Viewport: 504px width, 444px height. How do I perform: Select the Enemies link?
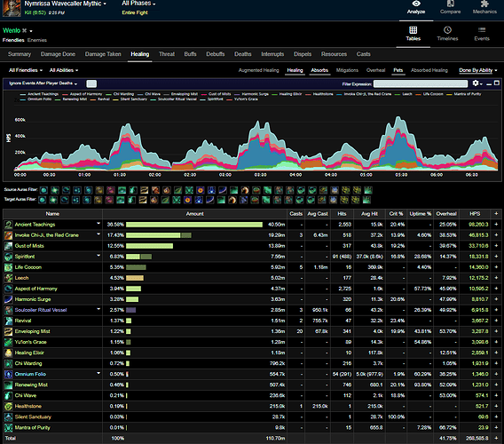(37, 40)
